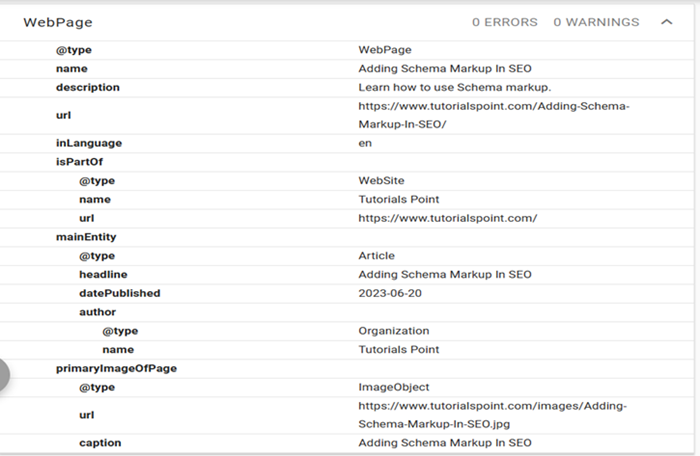
Task: Click the description property label
Action: pos(87,87)
